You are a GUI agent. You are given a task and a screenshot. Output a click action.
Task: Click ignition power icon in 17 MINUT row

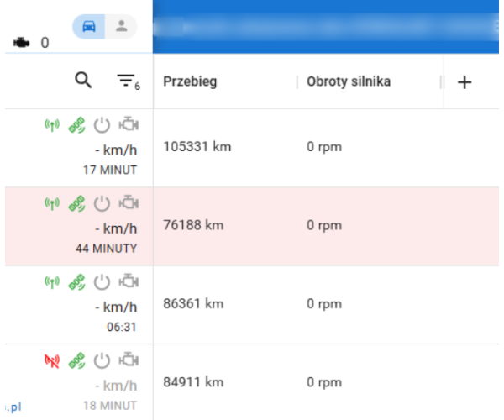[102, 125]
